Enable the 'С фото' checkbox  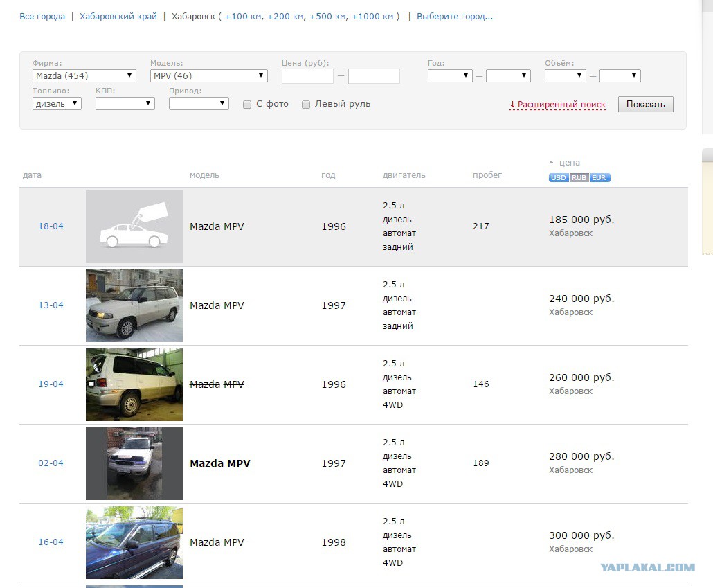(247, 105)
